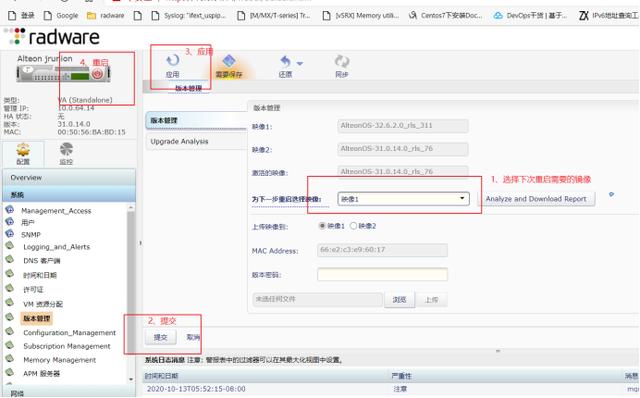
Task: Select the 映像1 upload radio button
Action: (322, 226)
